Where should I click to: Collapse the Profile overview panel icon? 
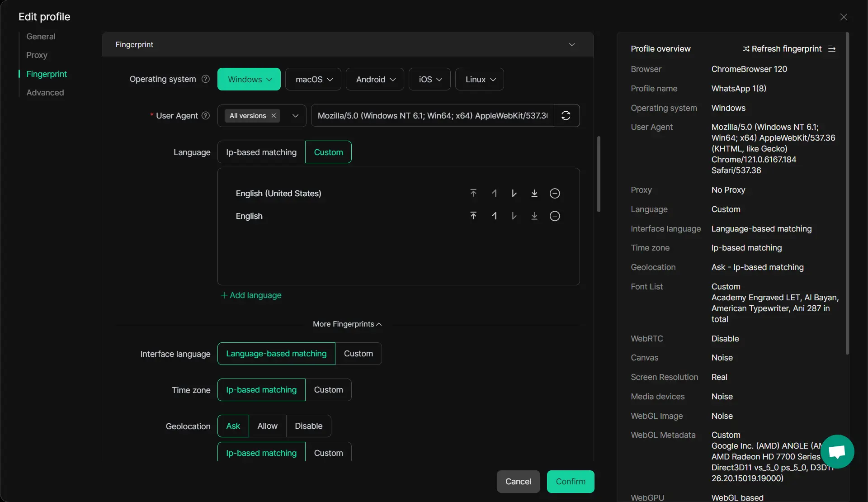832,49
